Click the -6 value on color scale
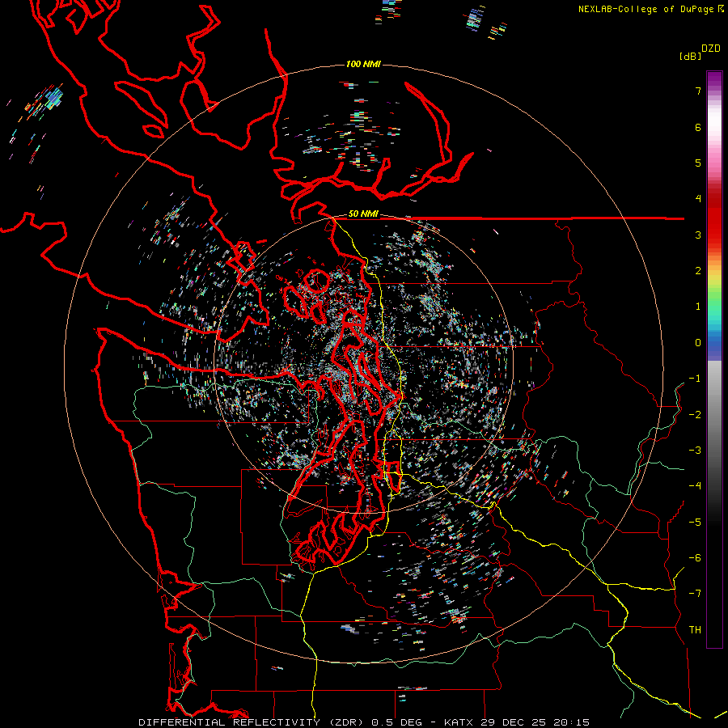728x728 pixels. click(695, 558)
